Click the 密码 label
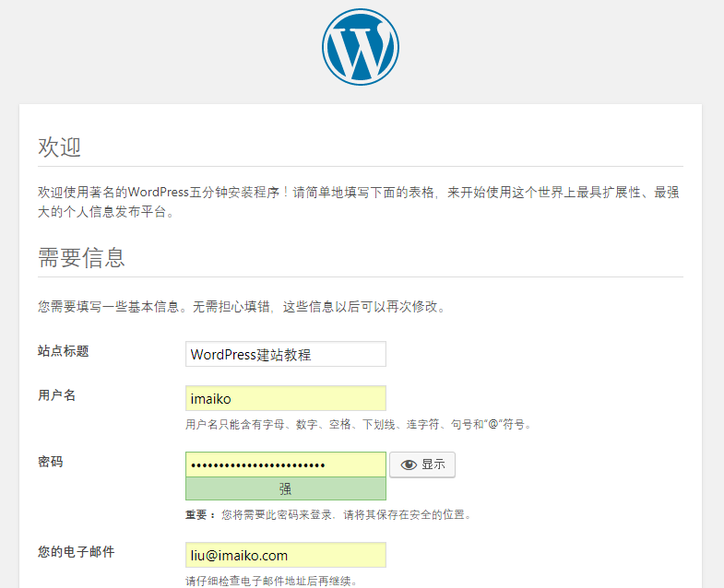The width and height of the screenshot is (724, 588). click(x=51, y=462)
